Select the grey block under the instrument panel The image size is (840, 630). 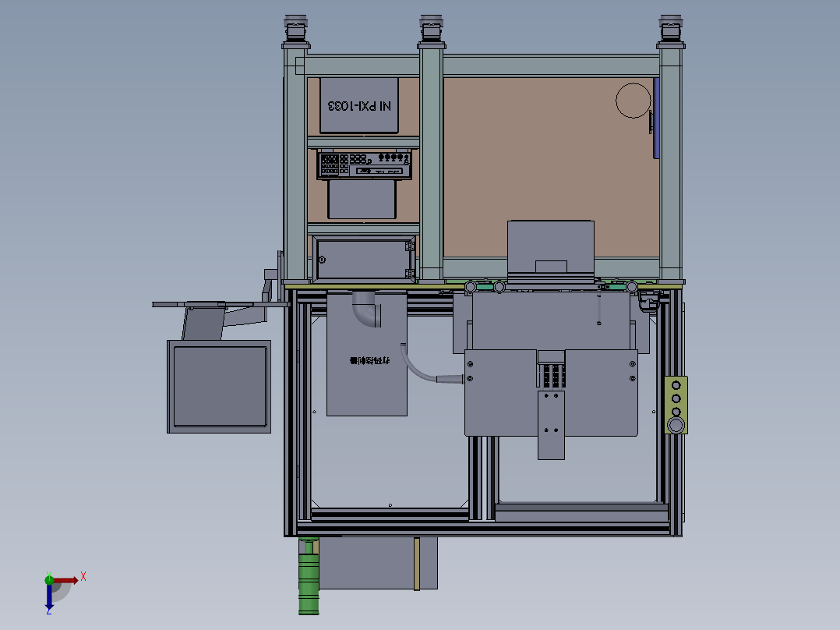point(362,199)
